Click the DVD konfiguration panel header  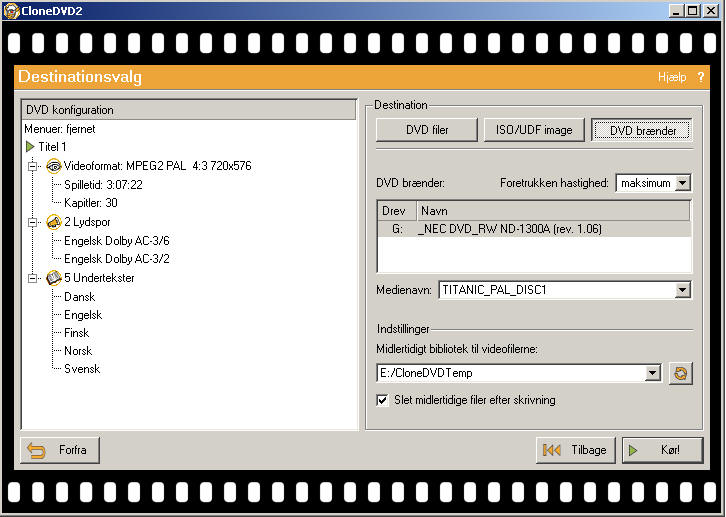(x=189, y=110)
